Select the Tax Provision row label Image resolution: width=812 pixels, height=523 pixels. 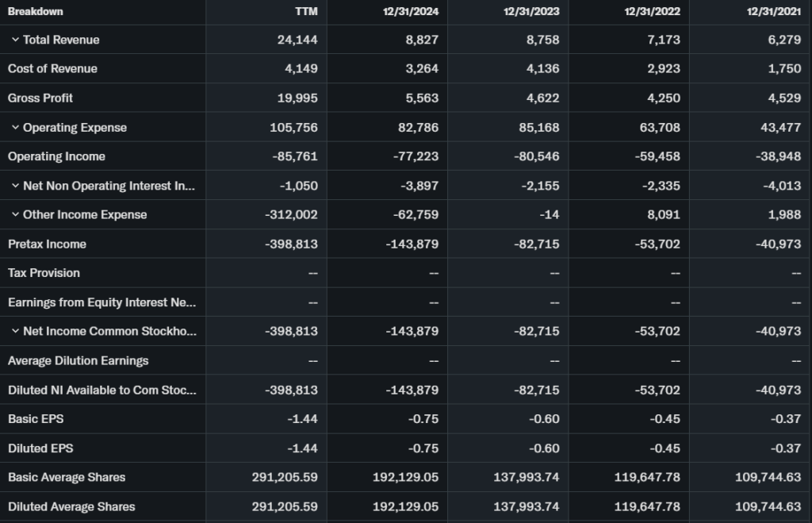(44, 273)
